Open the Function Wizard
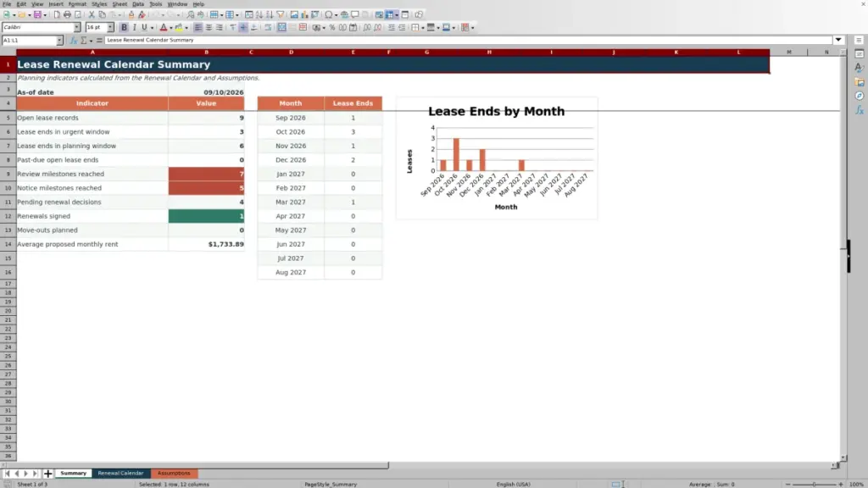 (73, 40)
